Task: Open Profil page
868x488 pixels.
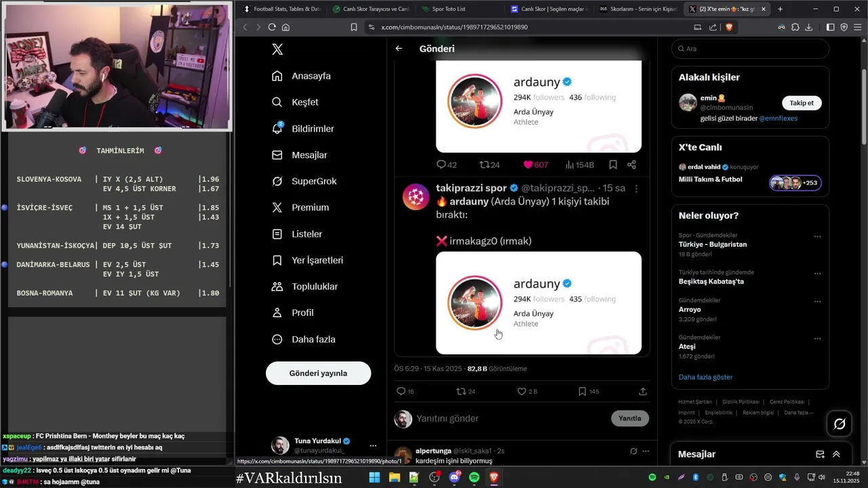Action: coord(292,312)
